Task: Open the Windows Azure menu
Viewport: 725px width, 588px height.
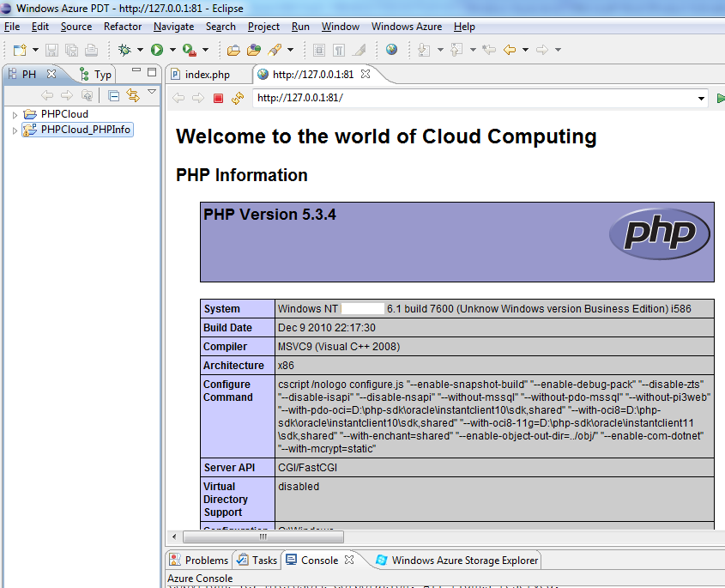Action: click(x=407, y=27)
